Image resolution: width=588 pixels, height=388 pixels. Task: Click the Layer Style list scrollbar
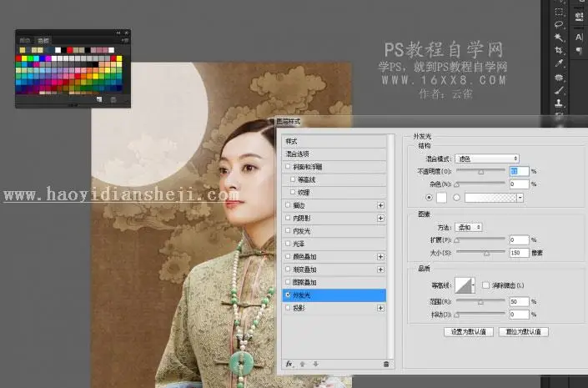point(391,246)
